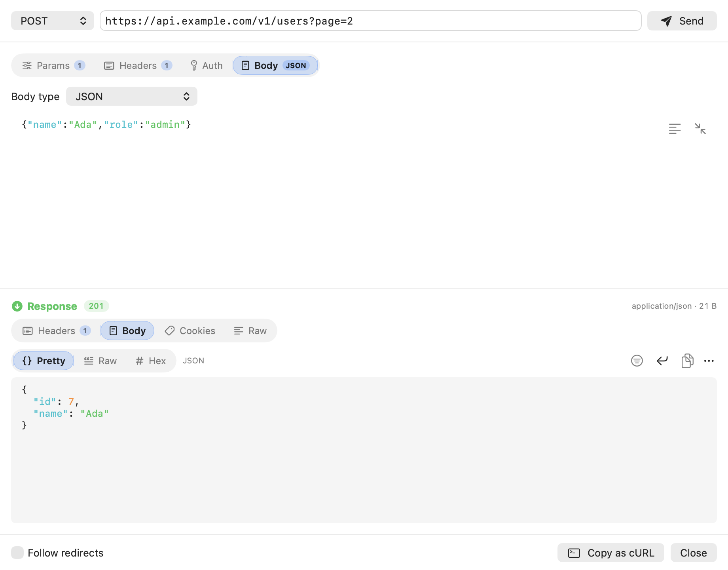Click the Close button
Screen dimensions: 728x570
click(694, 553)
